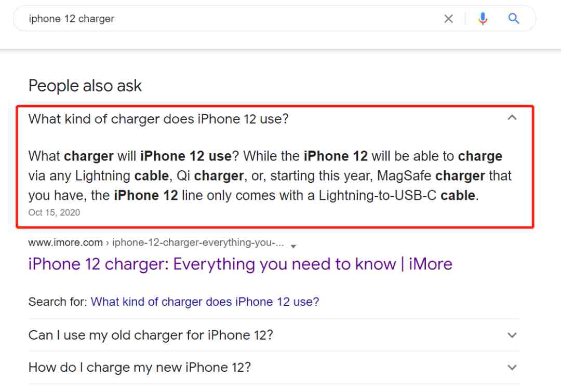Click the 'Search for:' label text

click(58, 302)
